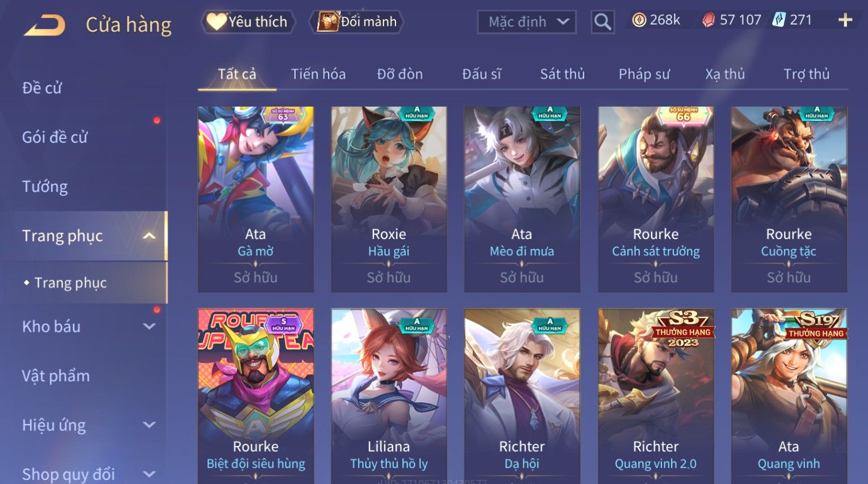Open the Mặc định sort dropdown
This screenshot has width=868, height=484.
click(x=527, y=22)
